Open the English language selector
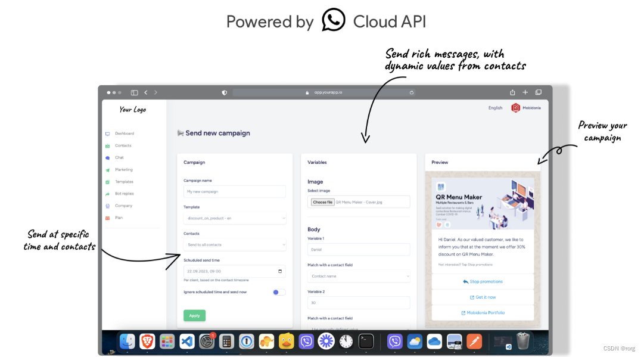 [x=495, y=108]
